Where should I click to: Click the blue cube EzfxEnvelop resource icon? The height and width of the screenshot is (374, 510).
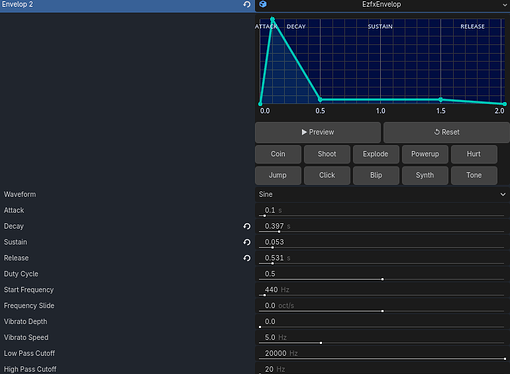(263, 4)
